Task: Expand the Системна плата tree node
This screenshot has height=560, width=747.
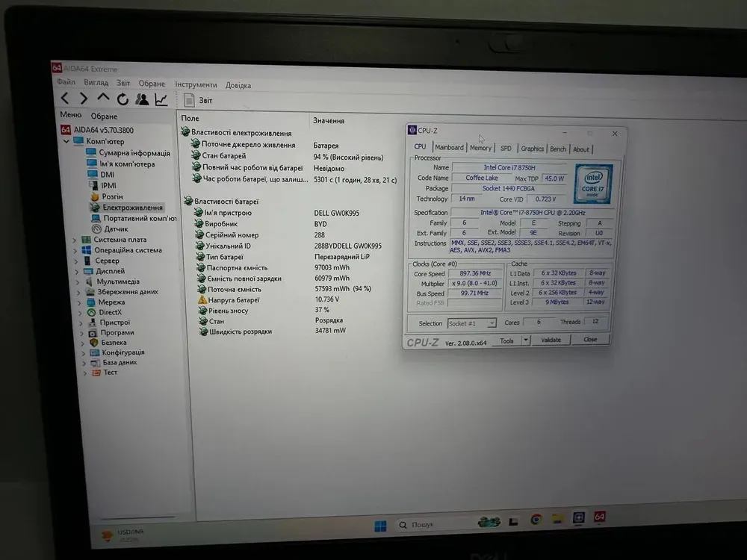Action: click(75, 240)
